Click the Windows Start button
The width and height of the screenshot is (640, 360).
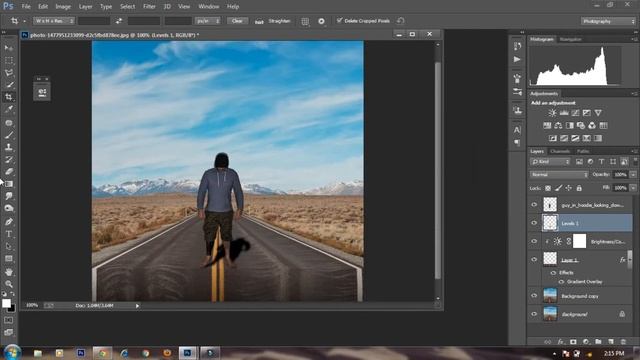pos(12,352)
